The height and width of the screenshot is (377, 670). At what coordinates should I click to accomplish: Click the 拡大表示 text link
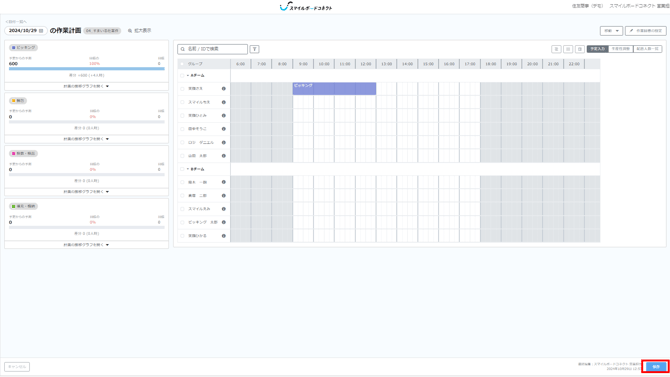coord(143,31)
